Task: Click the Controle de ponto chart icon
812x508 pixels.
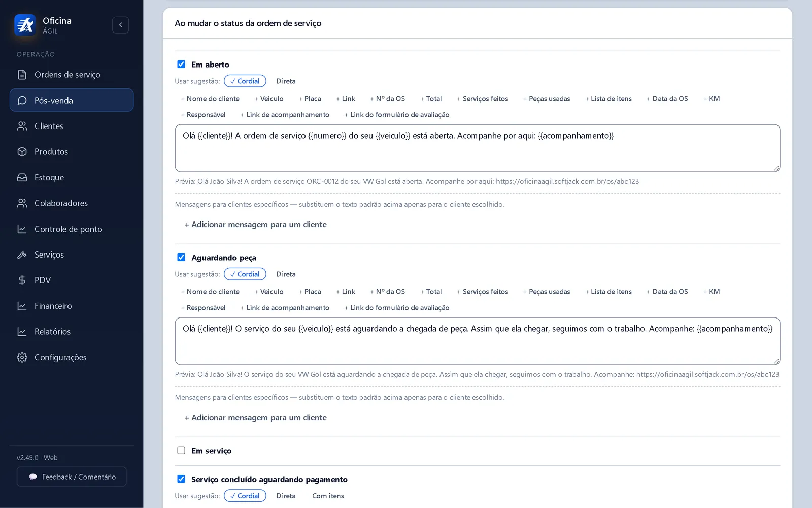Action: click(22, 229)
